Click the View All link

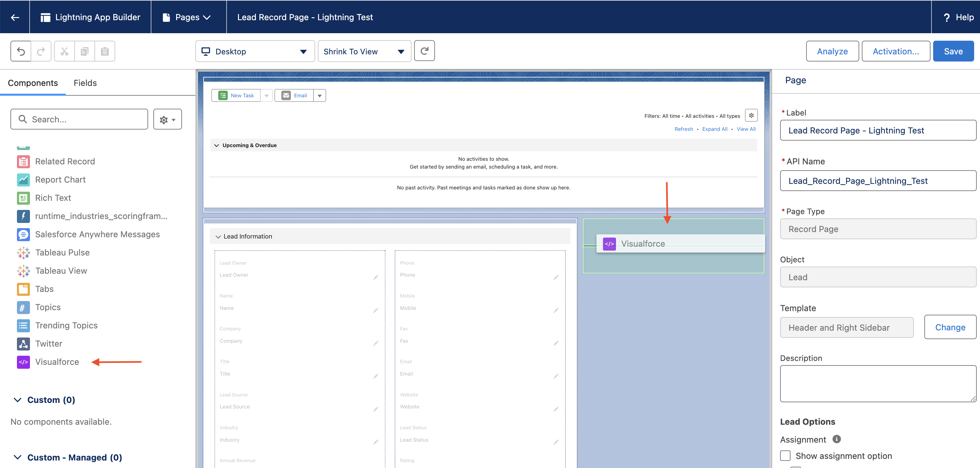coord(746,129)
